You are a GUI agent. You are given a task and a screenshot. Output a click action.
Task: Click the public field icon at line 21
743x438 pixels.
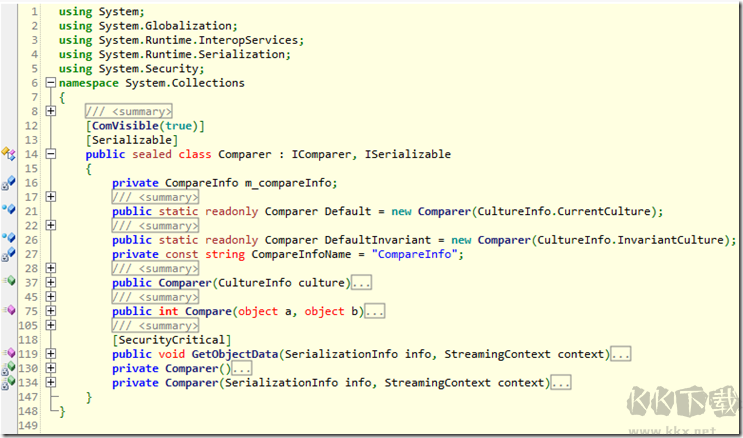[9, 209]
